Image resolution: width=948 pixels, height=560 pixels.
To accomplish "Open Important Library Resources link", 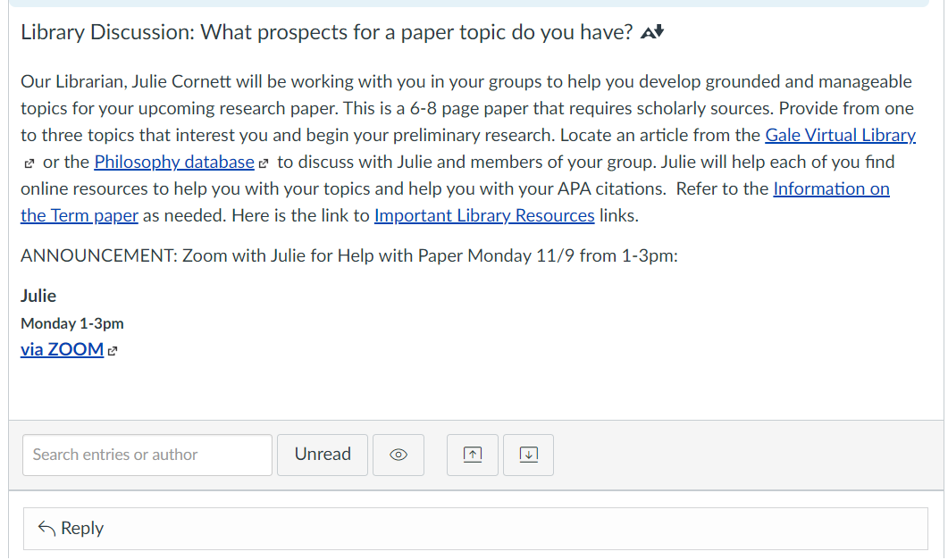I will [484, 215].
